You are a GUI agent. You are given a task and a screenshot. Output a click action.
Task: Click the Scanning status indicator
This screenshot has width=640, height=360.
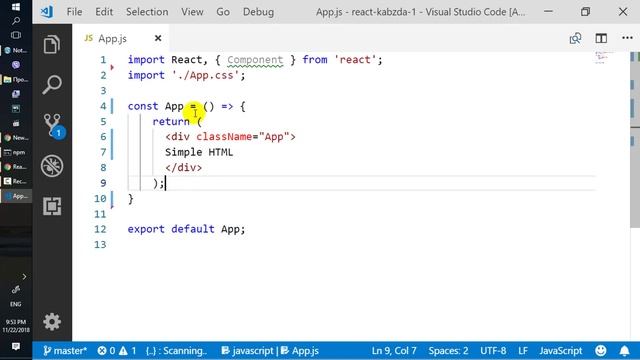click(x=176, y=351)
